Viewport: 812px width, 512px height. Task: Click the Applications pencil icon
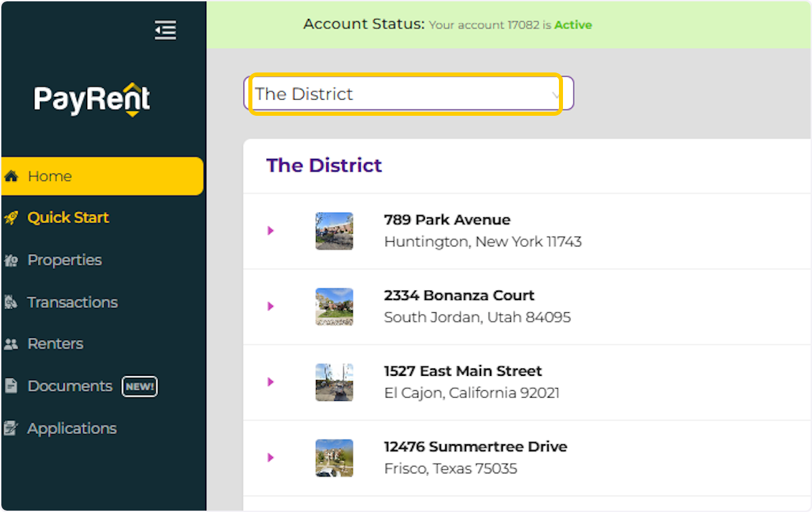(x=13, y=428)
